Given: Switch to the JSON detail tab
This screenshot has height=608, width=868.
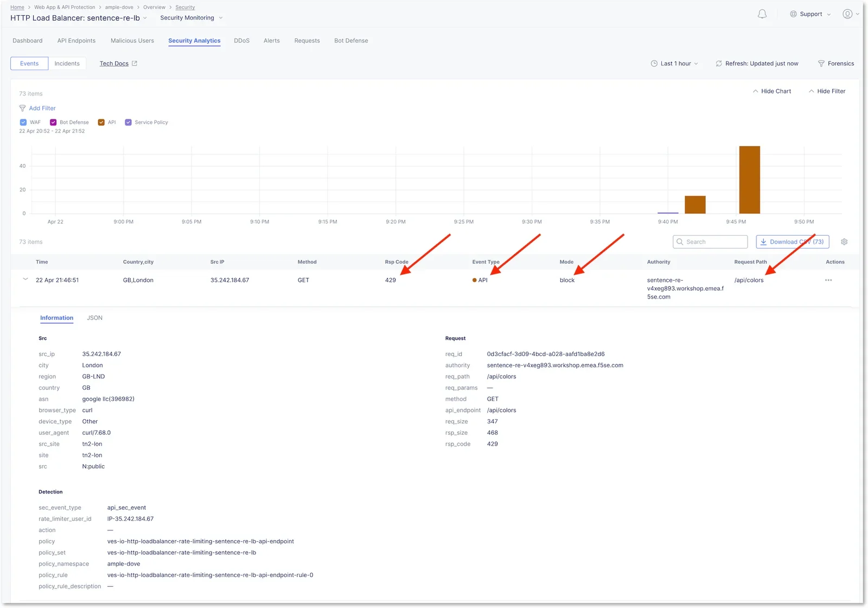Looking at the screenshot, I should [x=95, y=318].
